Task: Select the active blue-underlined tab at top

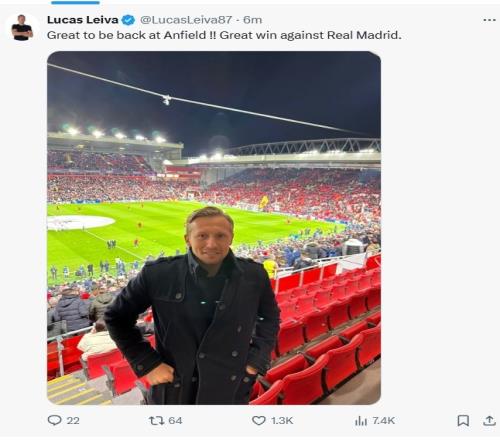Action: pos(75,3)
